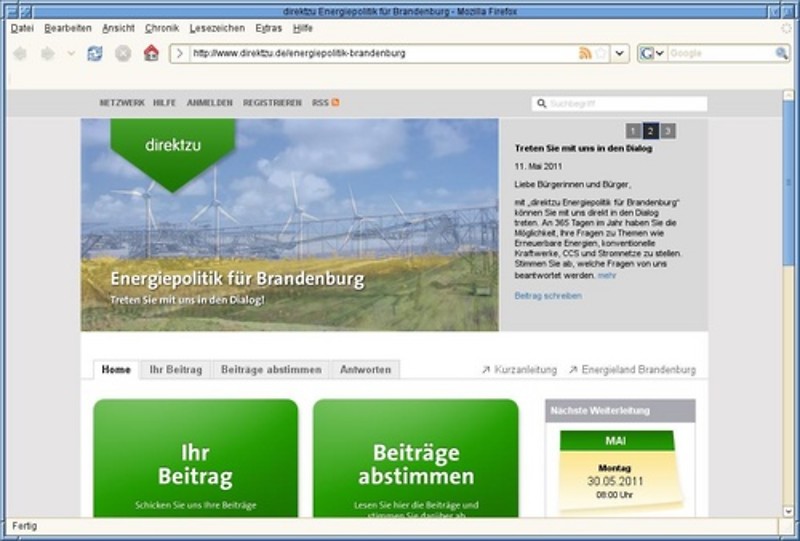The width and height of the screenshot is (800, 541).
Task: Bookmark the page with the star icon
Action: (602, 53)
